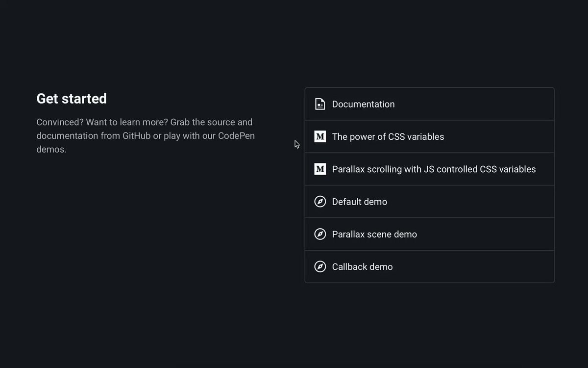Click the "Get started" heading
The height and width of the screenshot is (368, 588).
[72, 99]
